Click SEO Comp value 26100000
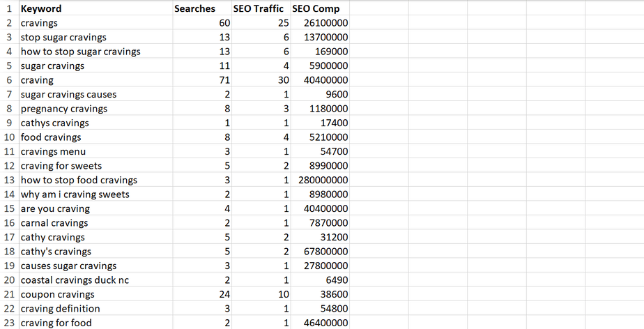Viewport: 644px width, 329px height. (320, 22)
